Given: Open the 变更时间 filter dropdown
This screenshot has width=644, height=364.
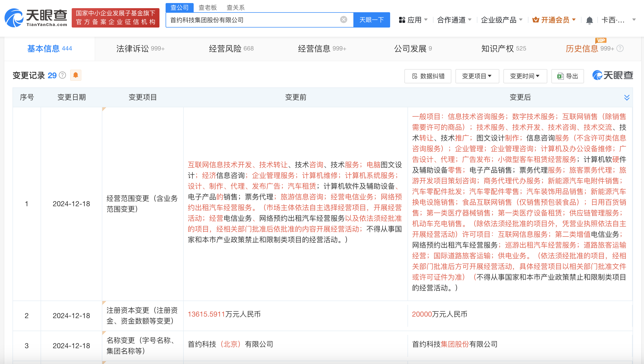Looking at the screenshot, I should pyautogui.click(x=525, y=76).
